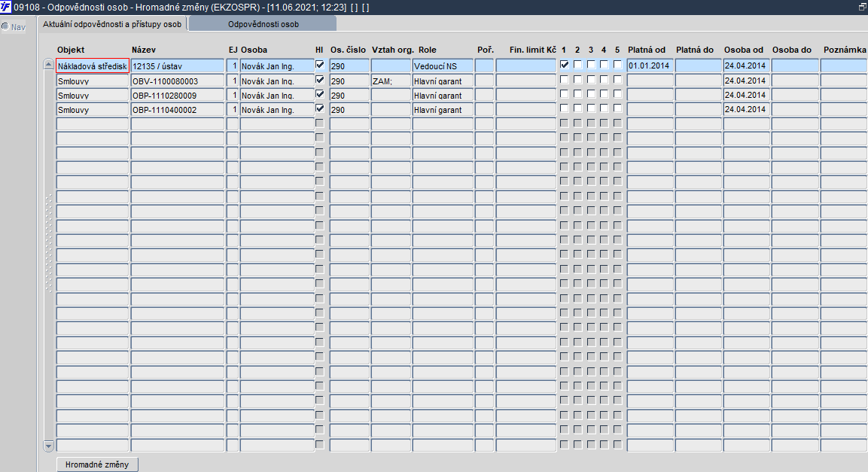Click the Hromadné změny button

pos(97,464)
